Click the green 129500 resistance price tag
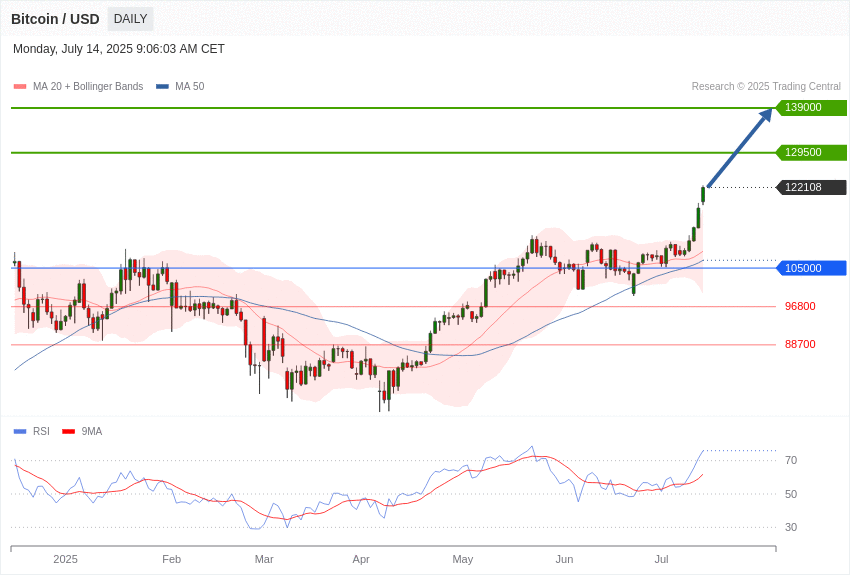 (x=812, y=152)
